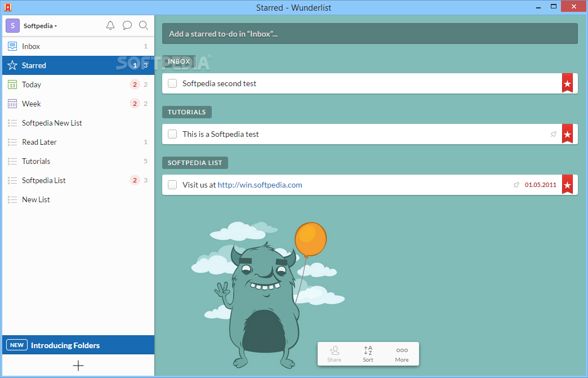Check off Visit us at task

point(172,185)
